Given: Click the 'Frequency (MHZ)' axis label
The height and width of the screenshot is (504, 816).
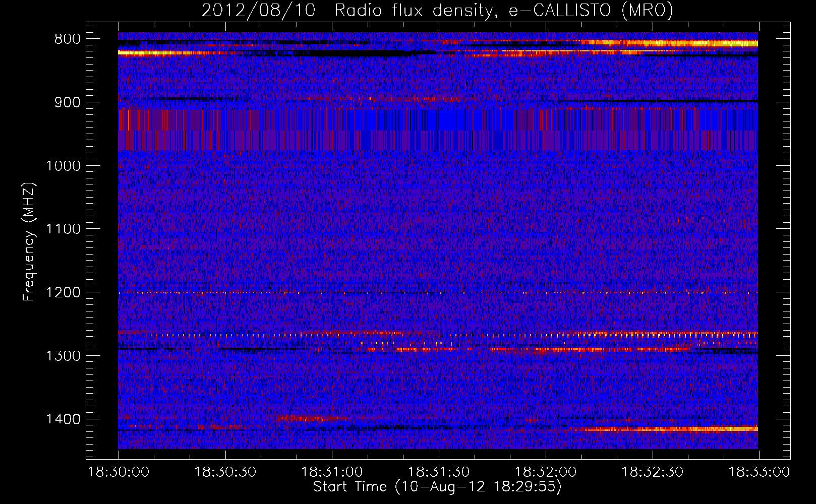Looking at the screenshot, I should tap(29, 242).
